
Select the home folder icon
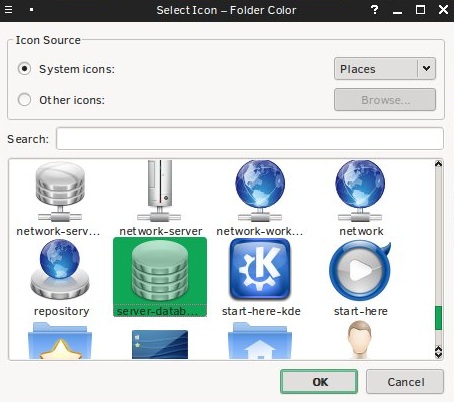(260, 341)
